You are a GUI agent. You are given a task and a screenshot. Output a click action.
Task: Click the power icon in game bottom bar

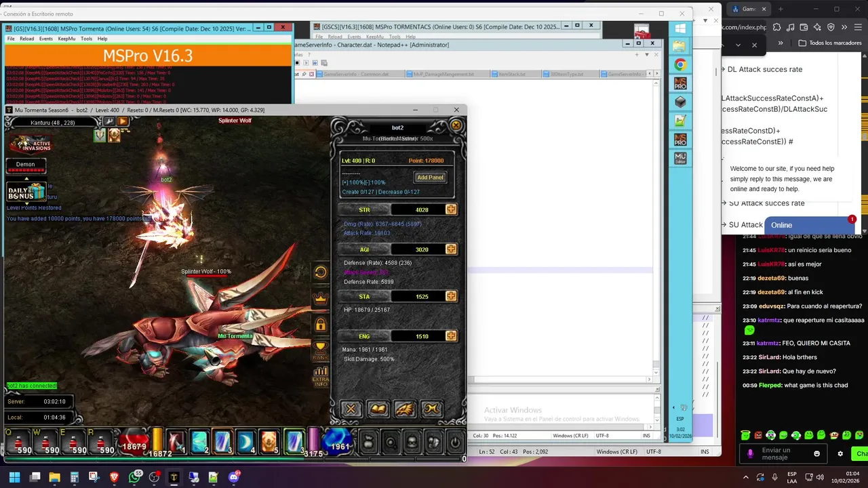point(454,443)
